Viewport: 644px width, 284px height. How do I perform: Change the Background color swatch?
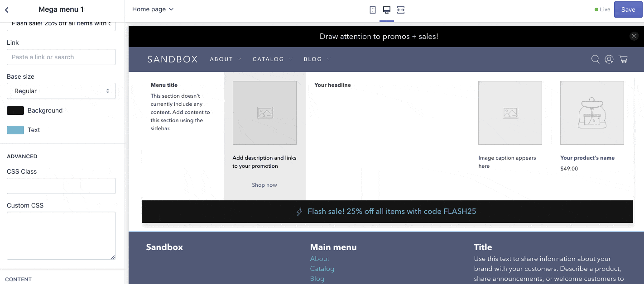pyautogui.click(x=15, y=110)
